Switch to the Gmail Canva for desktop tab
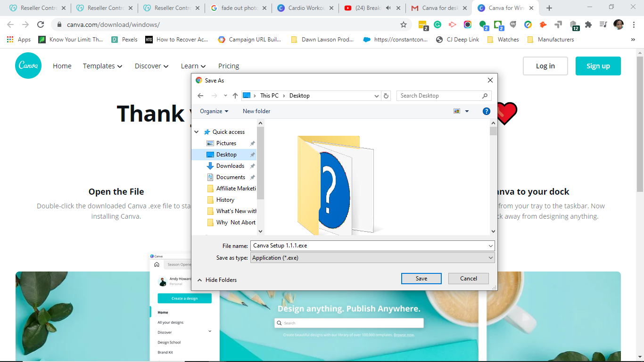Screen dimensions: 644x362 440,8
